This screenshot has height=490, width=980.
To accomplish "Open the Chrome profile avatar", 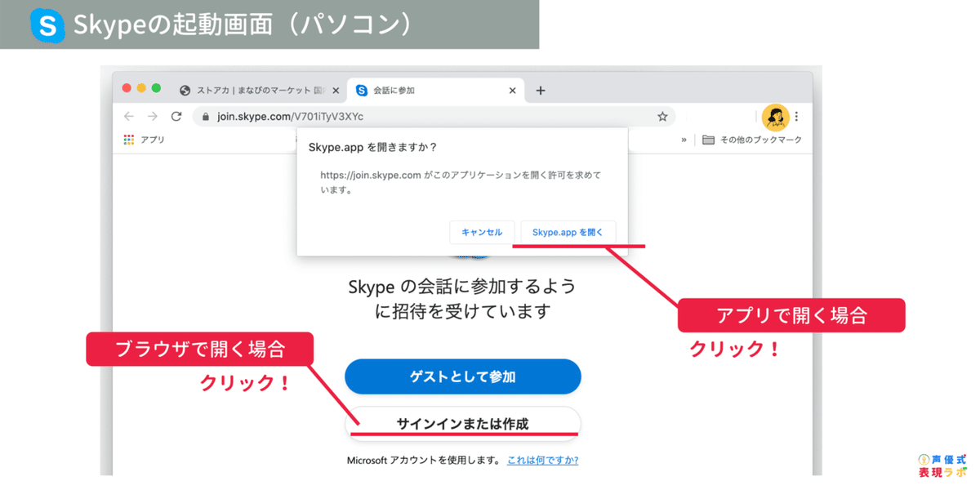I will pyautogui.click(x=776, y=116).
